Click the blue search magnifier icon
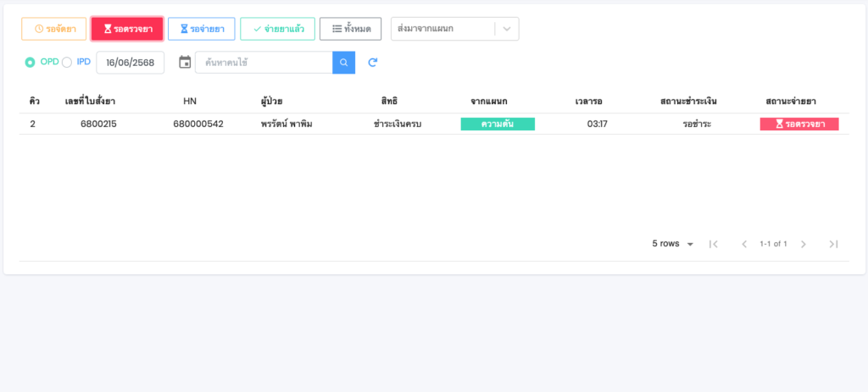Viewport: 868px width, 392px height. (343, 63)
